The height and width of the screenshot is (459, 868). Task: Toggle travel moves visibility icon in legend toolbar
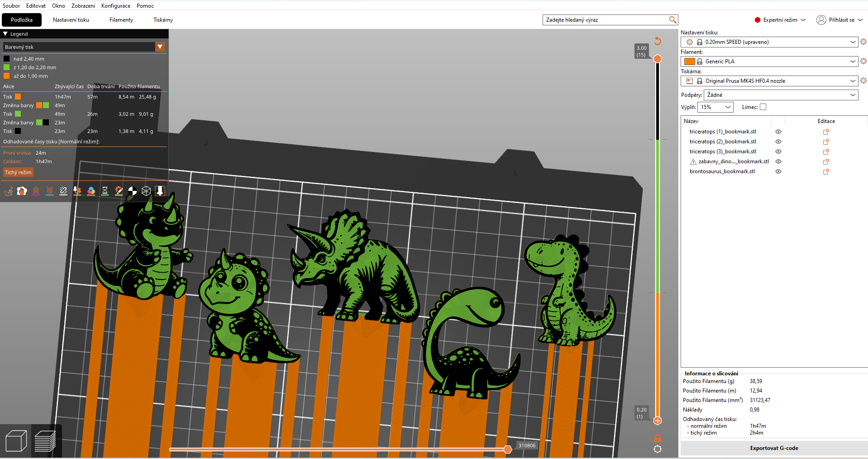8,191
